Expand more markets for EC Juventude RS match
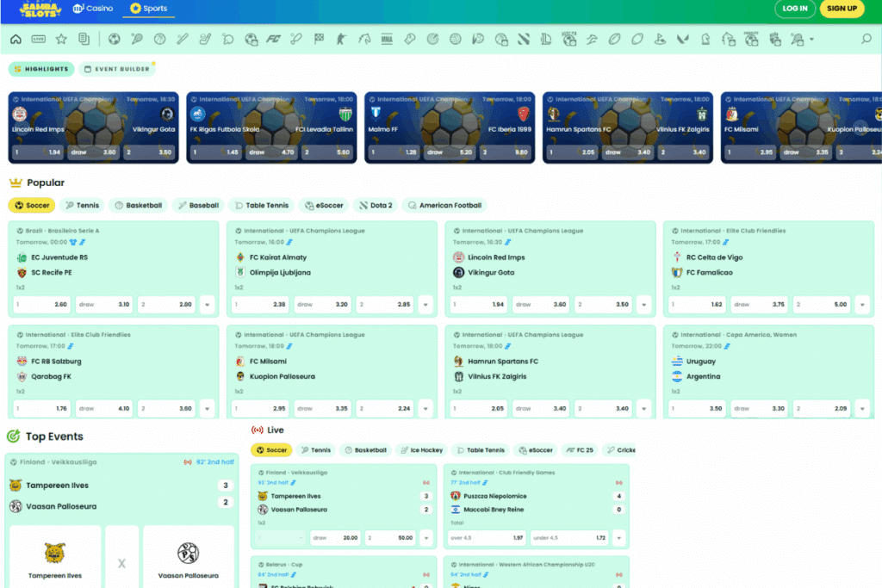Screen dimensions: 882x588 pos(207,304)
